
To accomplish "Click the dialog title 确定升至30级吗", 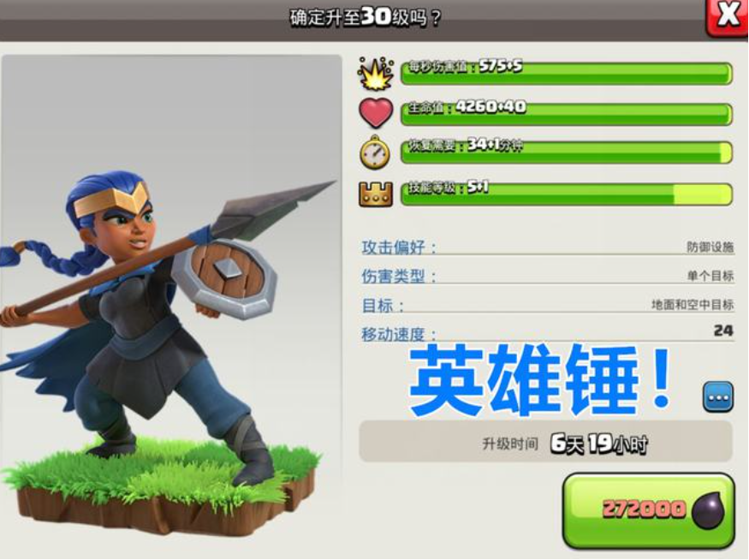I will click(365, 18).
